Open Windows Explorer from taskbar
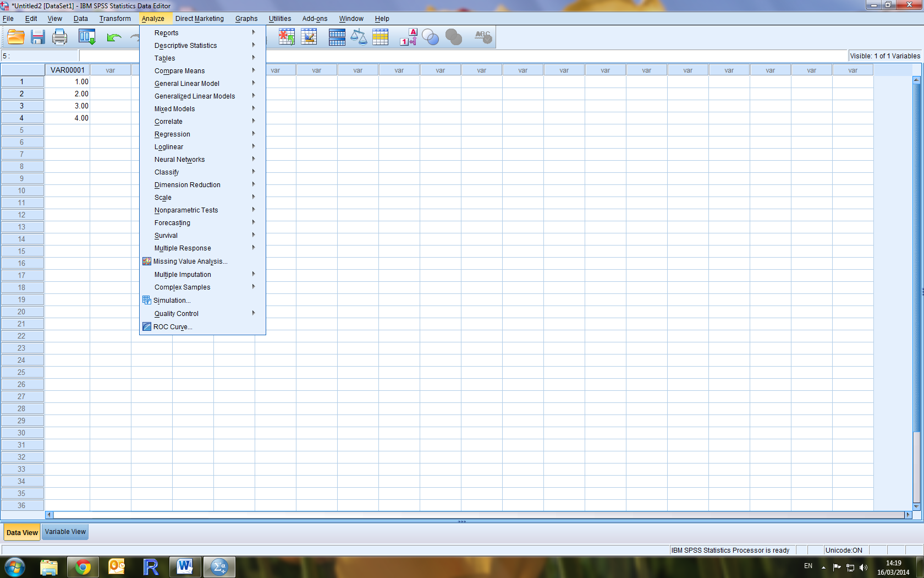Image resolution: width=924 pixels, height=578 pixels. (49, 567)
